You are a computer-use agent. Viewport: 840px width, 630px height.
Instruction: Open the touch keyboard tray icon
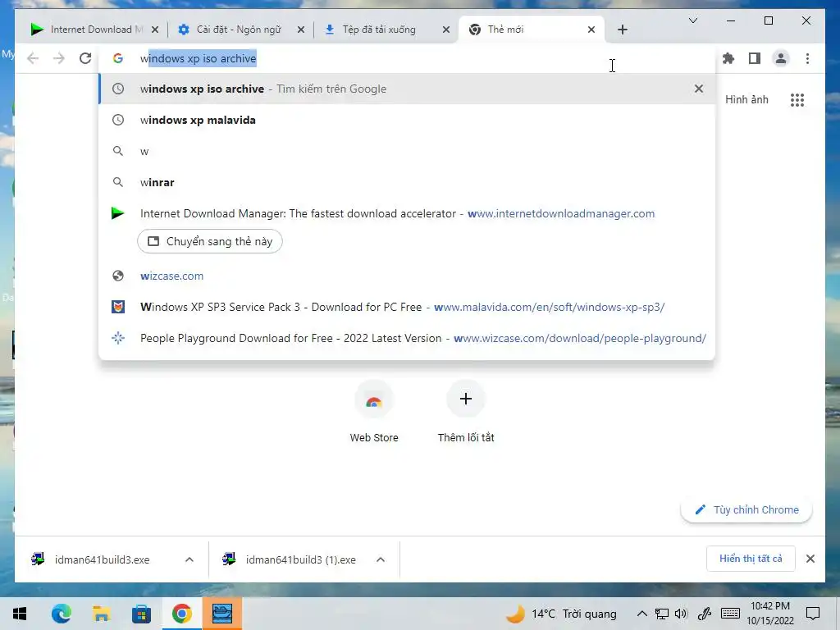[x=730, y=614]
